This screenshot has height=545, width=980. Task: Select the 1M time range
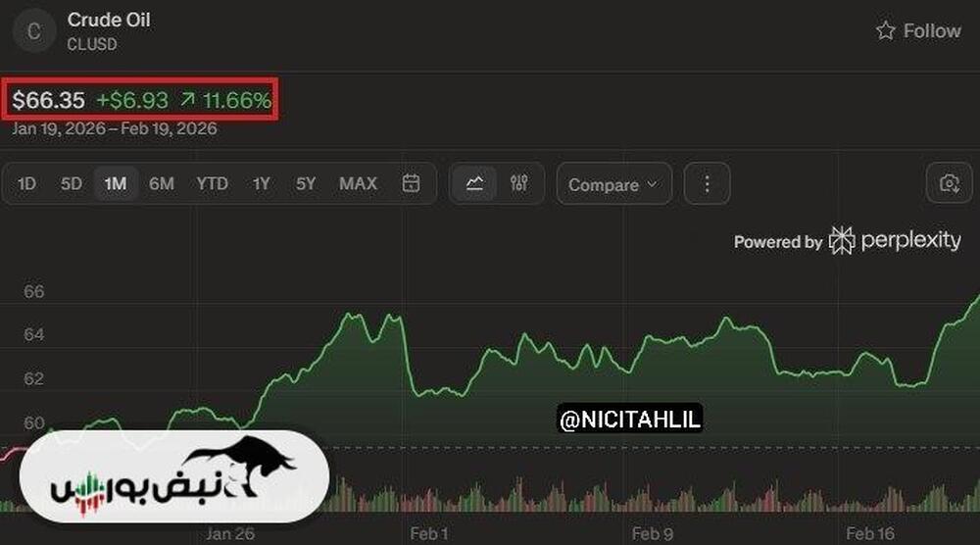click(116, 183)
